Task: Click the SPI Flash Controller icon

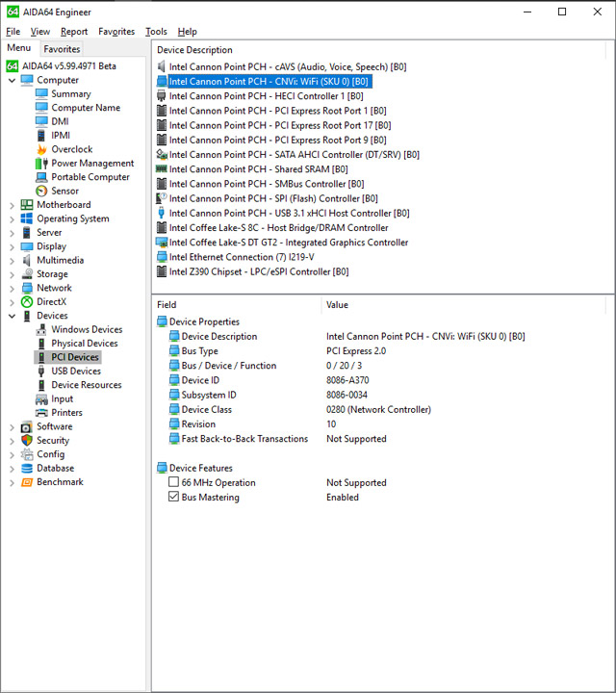Action: (x=162, y=198)
